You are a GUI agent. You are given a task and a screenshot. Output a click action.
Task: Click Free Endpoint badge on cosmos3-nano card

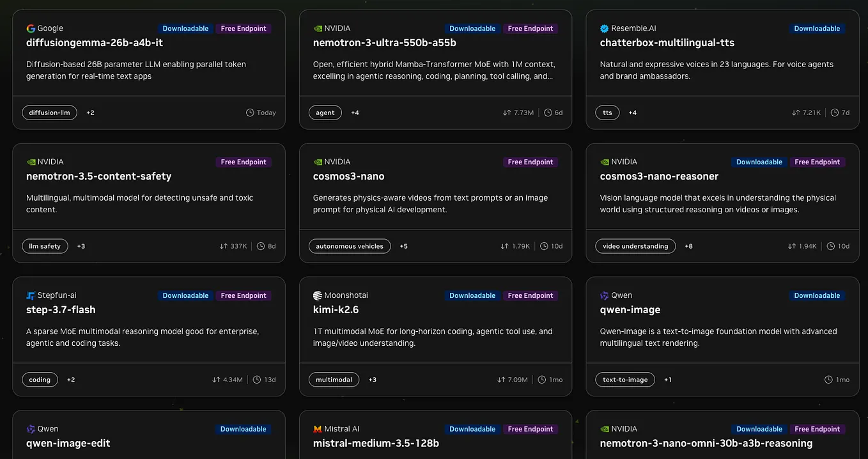tap(530, 162)
